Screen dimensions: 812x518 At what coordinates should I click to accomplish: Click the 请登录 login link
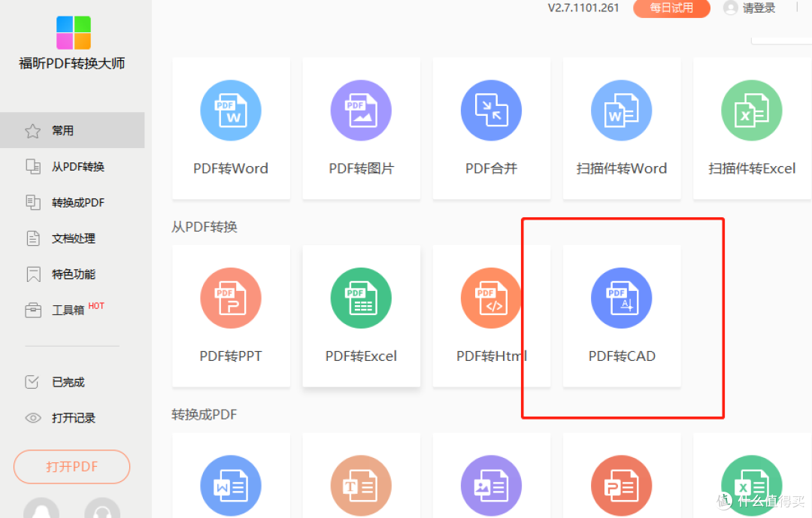(759, 8)
